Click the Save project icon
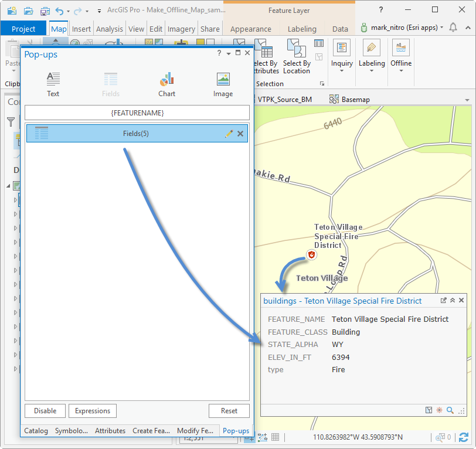Viewport: 476px width, 449px height. [x=45, y=11]
